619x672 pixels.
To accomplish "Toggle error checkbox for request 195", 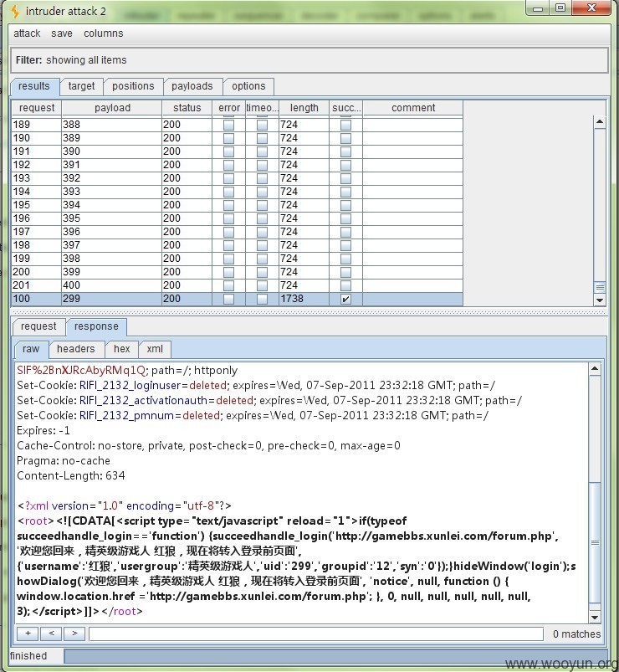I will (228, 205).
